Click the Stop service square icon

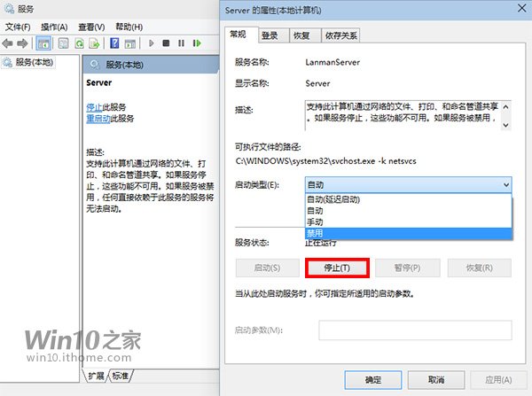[166, 43]
